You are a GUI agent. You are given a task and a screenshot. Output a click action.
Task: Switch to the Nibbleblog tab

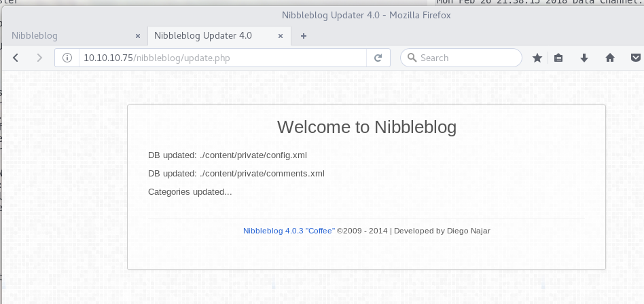pos(75,36)
